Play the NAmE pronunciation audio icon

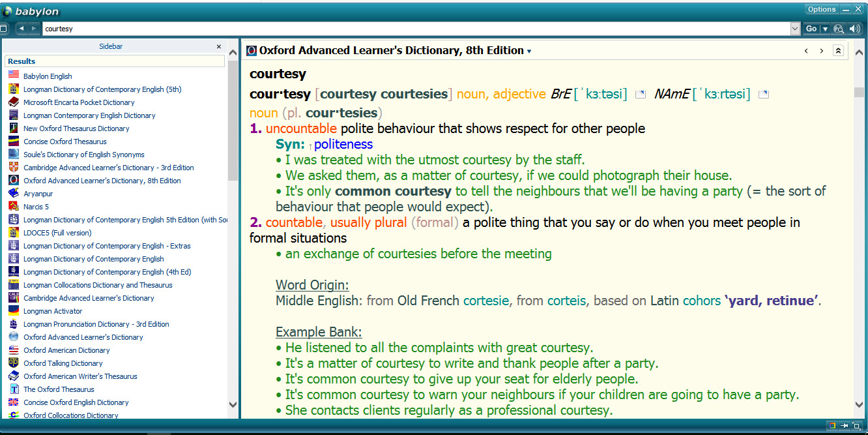pos(764,95)
